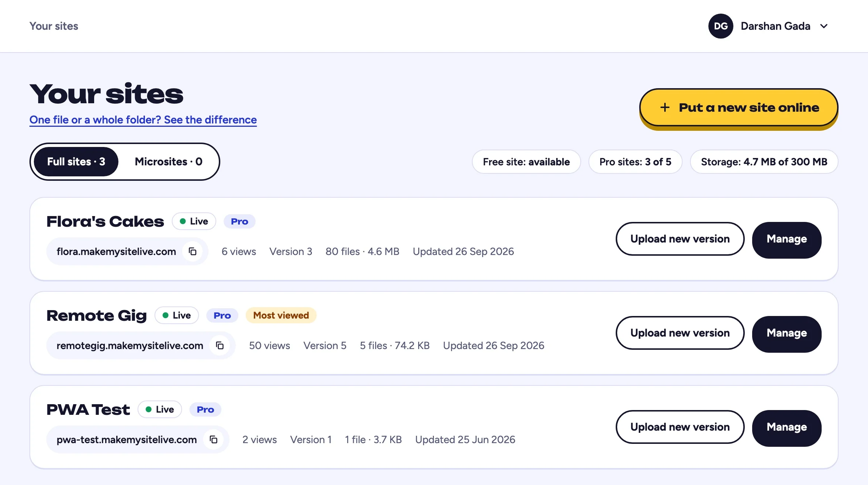
Task: Click the Your sites main heading
Action: pos(106,94)
